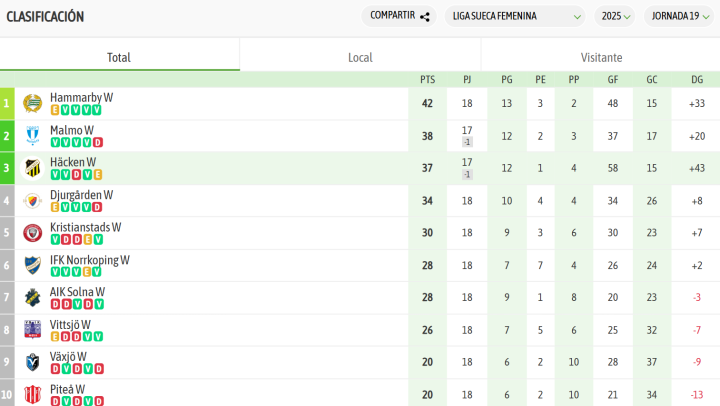Click the Kristianstads W club crest
Screen dimensions: 720x406
click(x=32, y=233)
